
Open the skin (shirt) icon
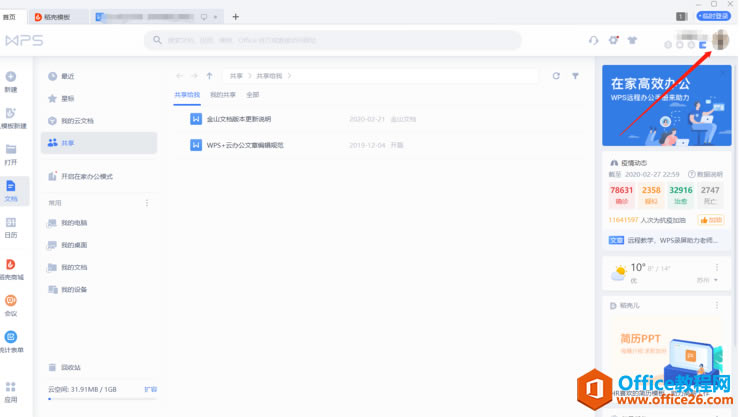[632, 41]
